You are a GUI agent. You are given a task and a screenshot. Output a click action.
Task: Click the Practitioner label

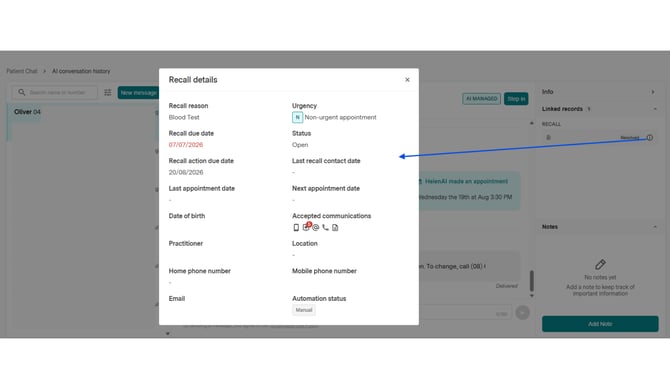pyautogui.click(x=186, y=244)
